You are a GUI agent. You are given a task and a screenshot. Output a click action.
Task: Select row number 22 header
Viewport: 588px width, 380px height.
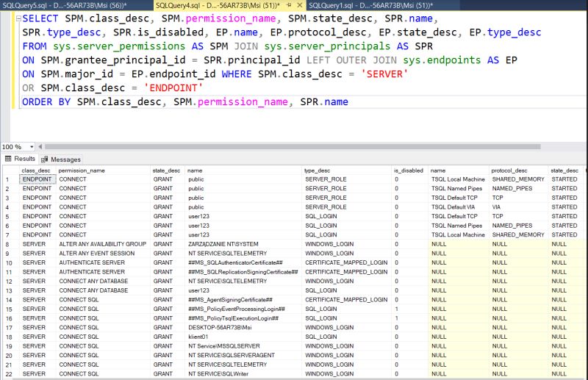tap(10, 374)
